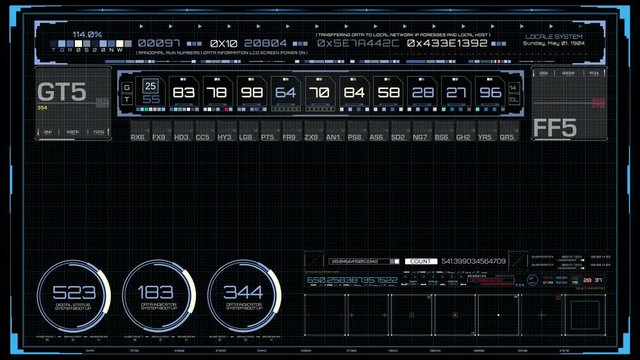This screenshot has width=640, height=360.
Task: Click the red progress bar in status strip
Action: (490, 280)
